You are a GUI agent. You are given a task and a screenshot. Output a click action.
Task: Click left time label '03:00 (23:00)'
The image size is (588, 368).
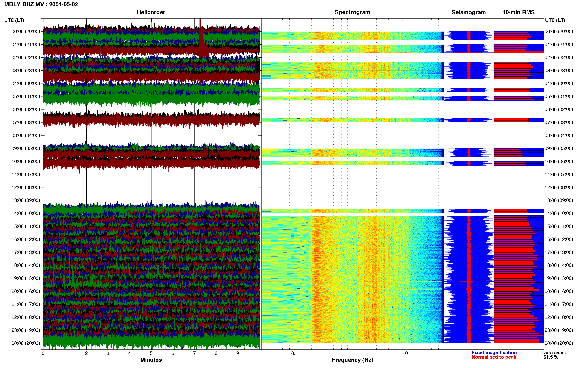click(26, 71)
